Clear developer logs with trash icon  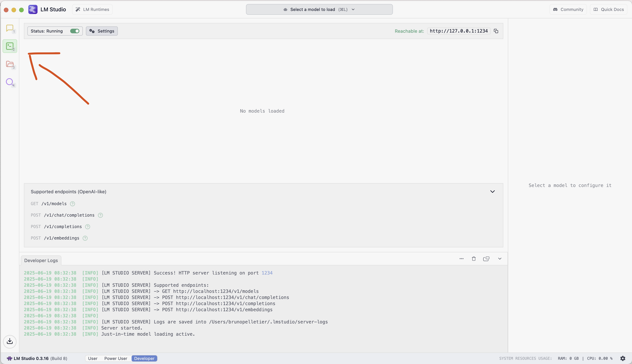(x=474, y=259)
